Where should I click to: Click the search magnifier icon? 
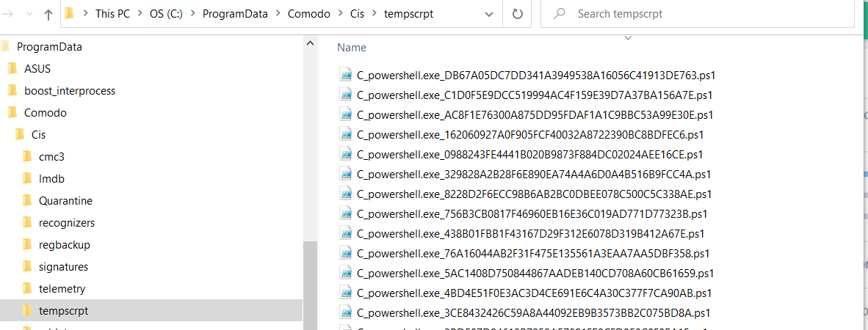pyautogui.click(x=560, y=14)
